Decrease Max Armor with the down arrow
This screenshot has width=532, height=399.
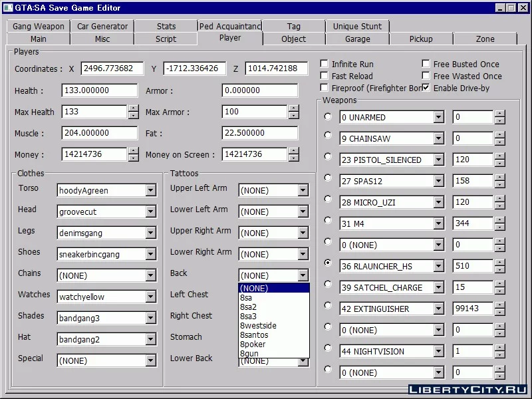(x=293, y=115)
